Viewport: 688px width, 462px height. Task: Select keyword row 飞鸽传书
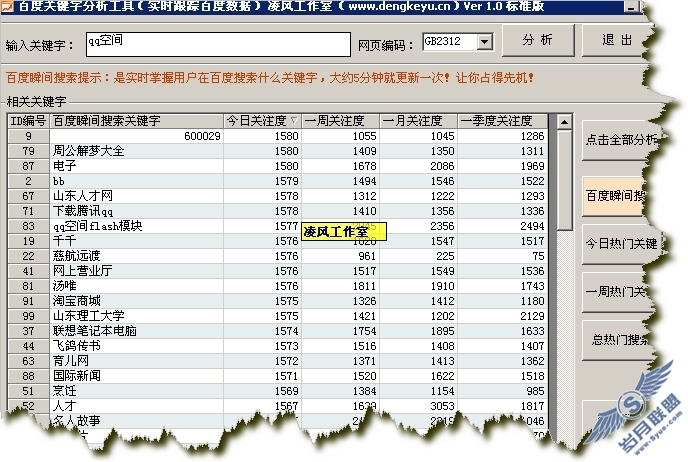point(277,346)
